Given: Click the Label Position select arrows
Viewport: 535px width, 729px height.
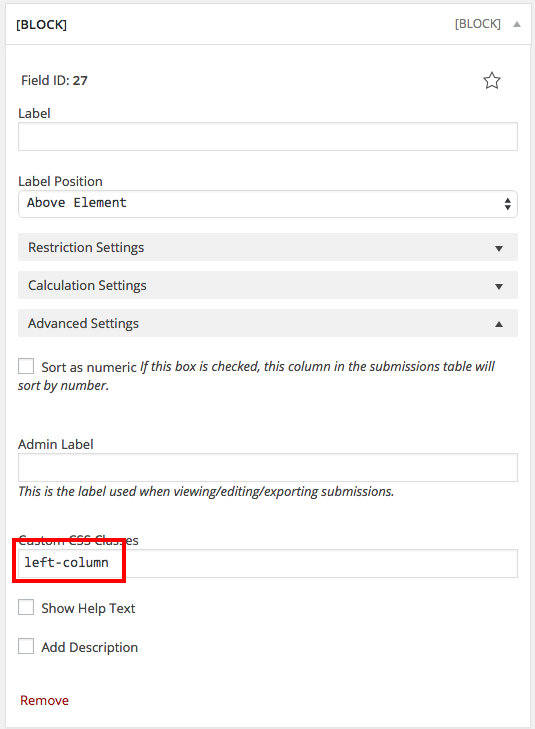Looking at the screenshot, I should coord(508,204).
